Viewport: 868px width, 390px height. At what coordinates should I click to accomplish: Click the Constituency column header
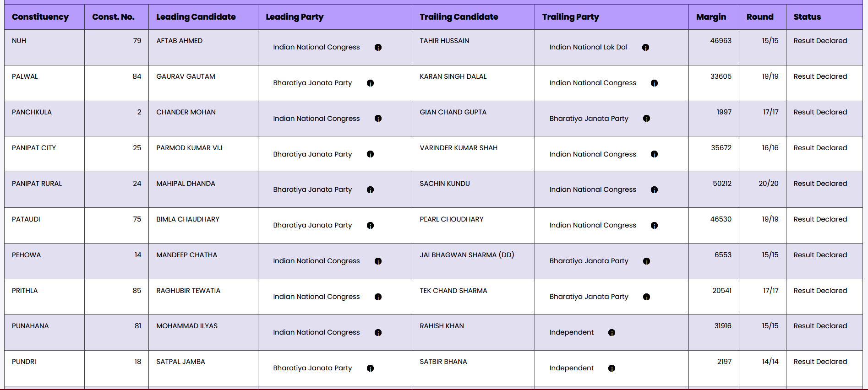[x=40, y=17]
